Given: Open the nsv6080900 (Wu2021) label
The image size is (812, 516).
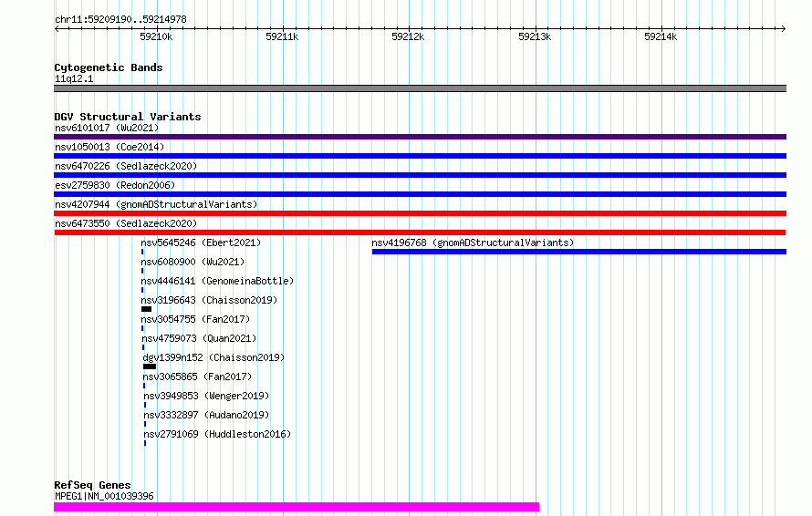Looking at the screenshot, I should [x=193, y=262].
